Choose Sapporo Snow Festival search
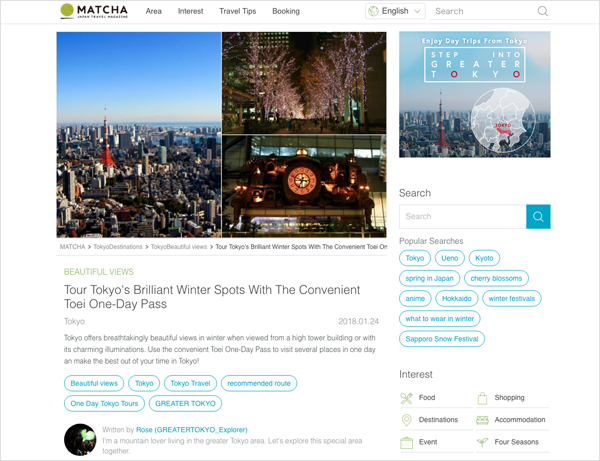The image size is (600, 461). coord(442,339)
